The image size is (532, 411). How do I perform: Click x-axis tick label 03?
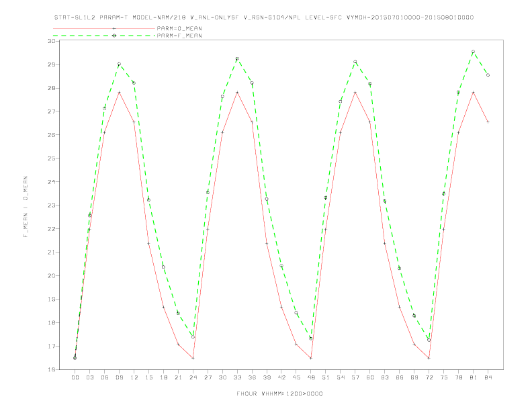[x=90, y=377]
